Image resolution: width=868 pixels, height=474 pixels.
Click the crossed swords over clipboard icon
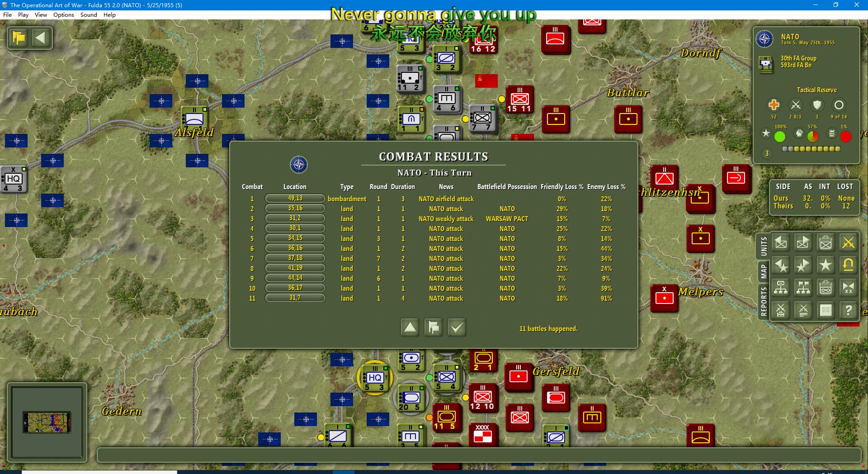point(781,310)
